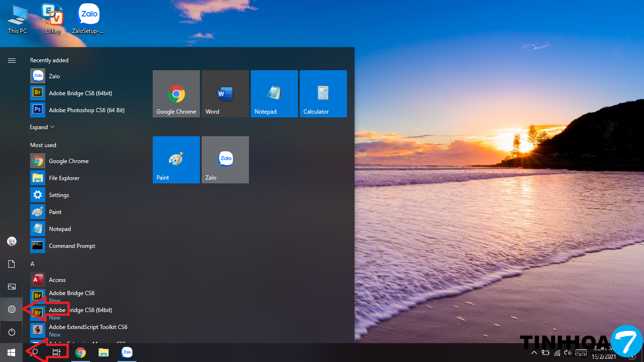Click the volume speaker tray icon

[x=568, y=353]
